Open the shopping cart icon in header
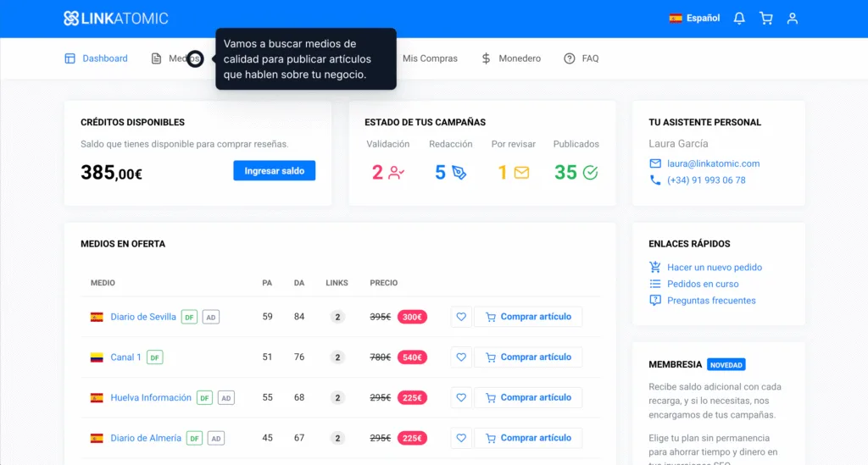 click(766, 19)
